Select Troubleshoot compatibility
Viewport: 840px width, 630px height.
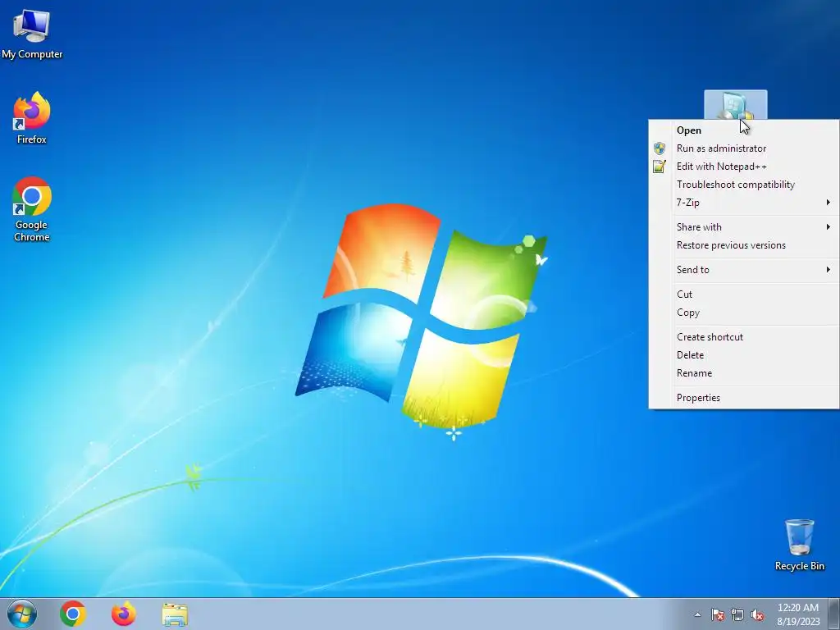coord(743,185)
